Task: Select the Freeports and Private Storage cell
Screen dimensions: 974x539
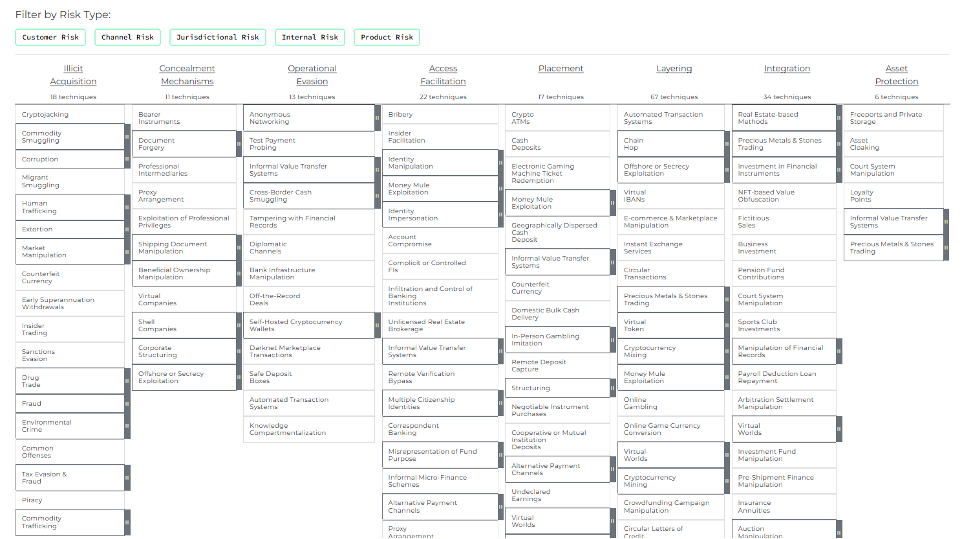Action: tap(890, 118)
